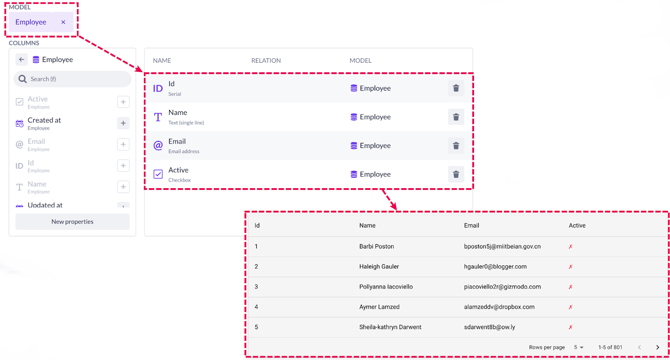
Task: Click email hgauler0@blogger.com
Action: [495, 266]
